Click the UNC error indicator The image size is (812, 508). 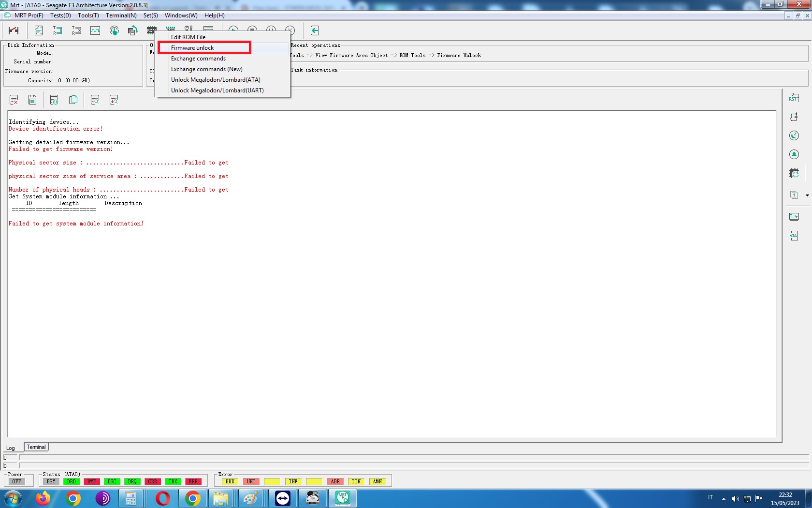(251, 481)
